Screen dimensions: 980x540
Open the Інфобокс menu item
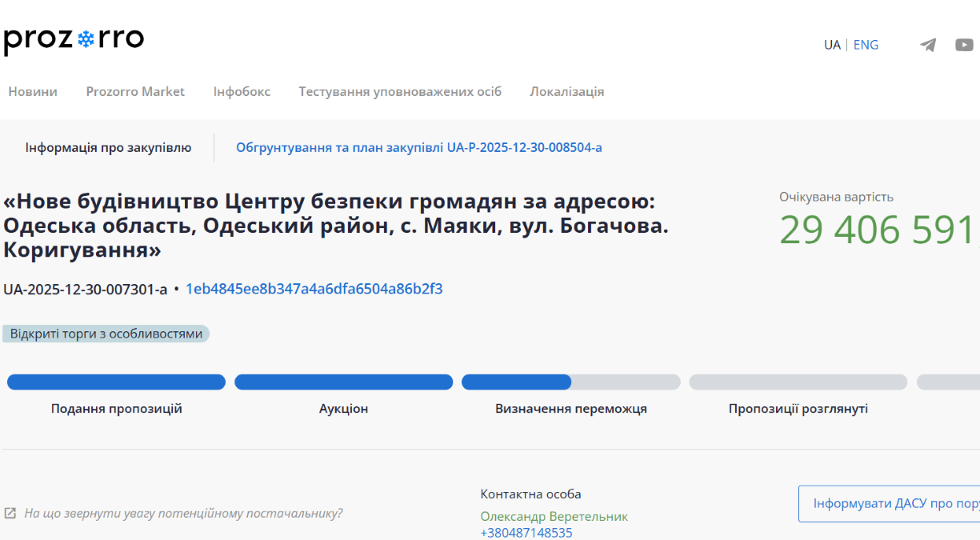242,91
